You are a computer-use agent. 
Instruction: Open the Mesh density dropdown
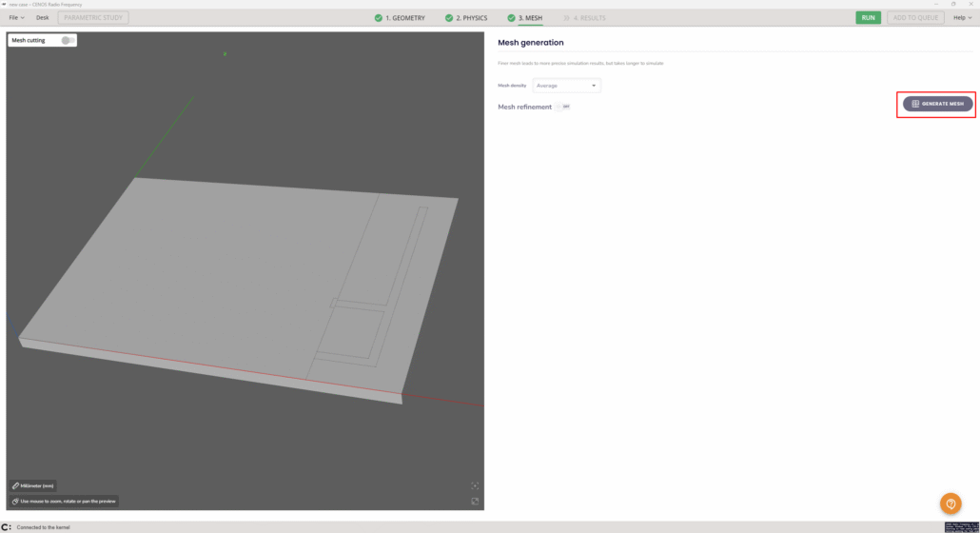(567, 86)
